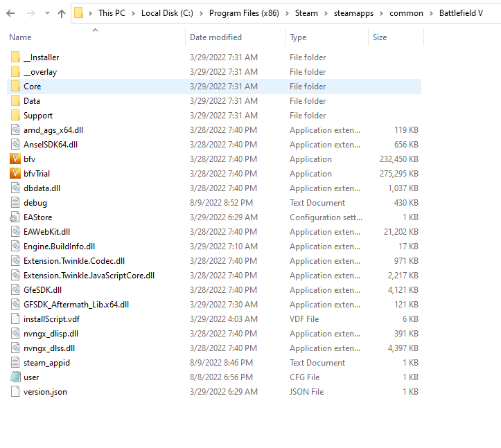Select version.json file icon
The image size is (501, 448).
[15, 391]
